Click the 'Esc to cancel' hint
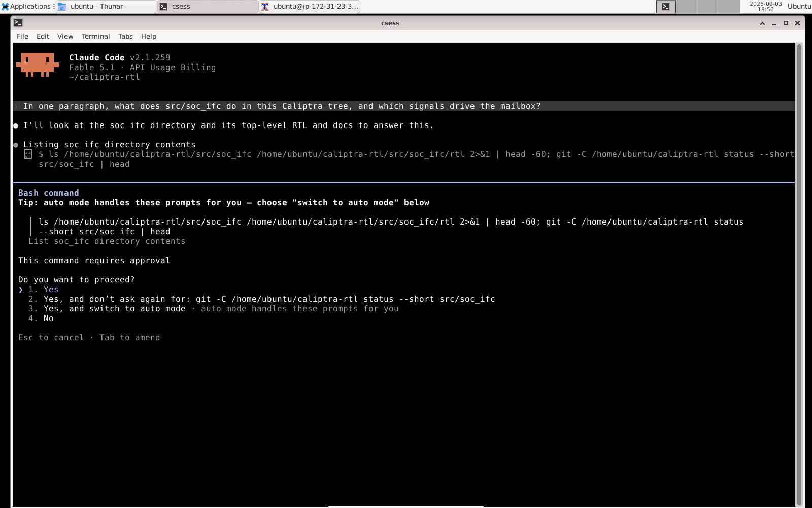Screen dimensions: 812x508 point(51,338)
